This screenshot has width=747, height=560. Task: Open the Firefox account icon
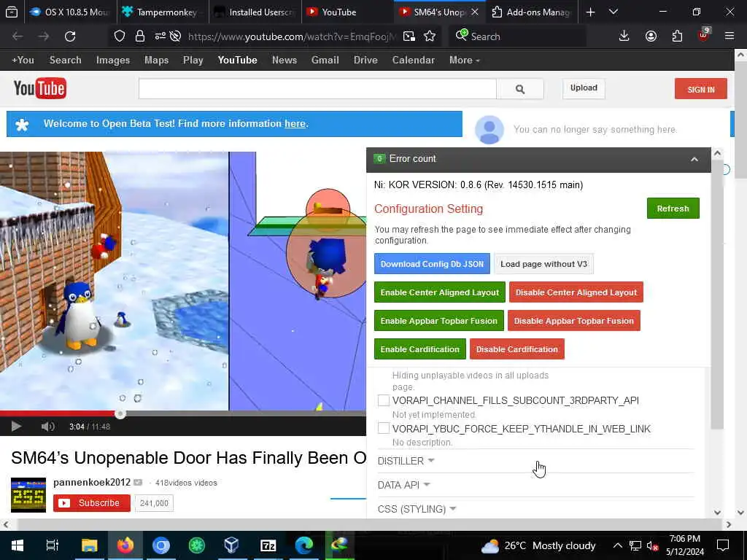(651, 36)
